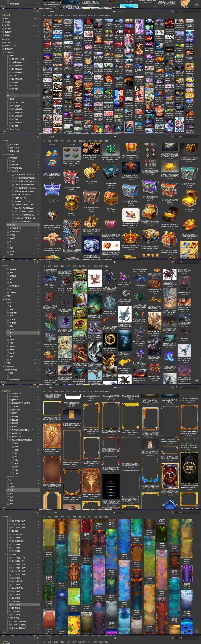Click forward arrow in the 01宝箱 window toolbar
Image resolution: width=201 pixels, height=644 pixels.
(46, 137)
